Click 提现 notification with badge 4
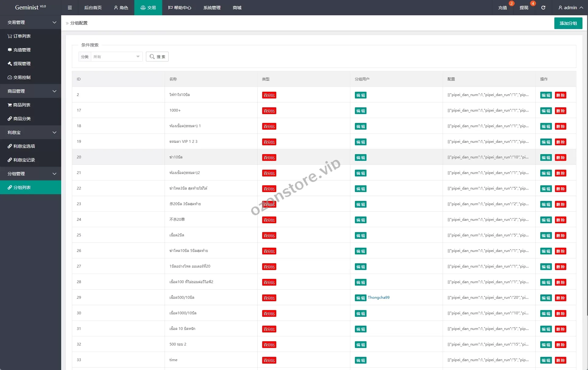The width and height of the screenshot is (588, 370). click(524, 8)
